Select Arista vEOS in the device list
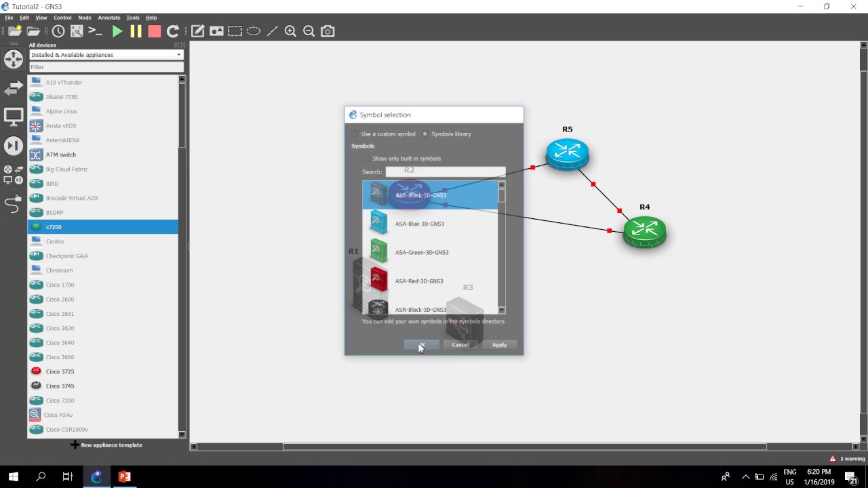868x488 pixels. pyautogui.click(x=102, y=126)
